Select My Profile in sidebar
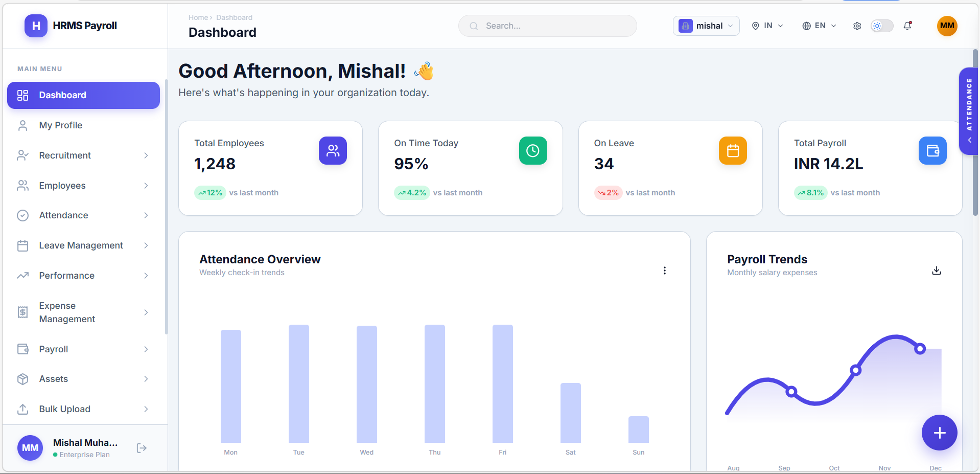The width and height of the screenshot is (980, 474). 60,125
